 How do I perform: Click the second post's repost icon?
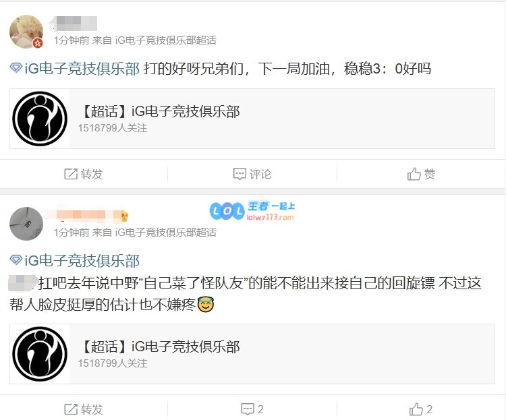(71, 409)
